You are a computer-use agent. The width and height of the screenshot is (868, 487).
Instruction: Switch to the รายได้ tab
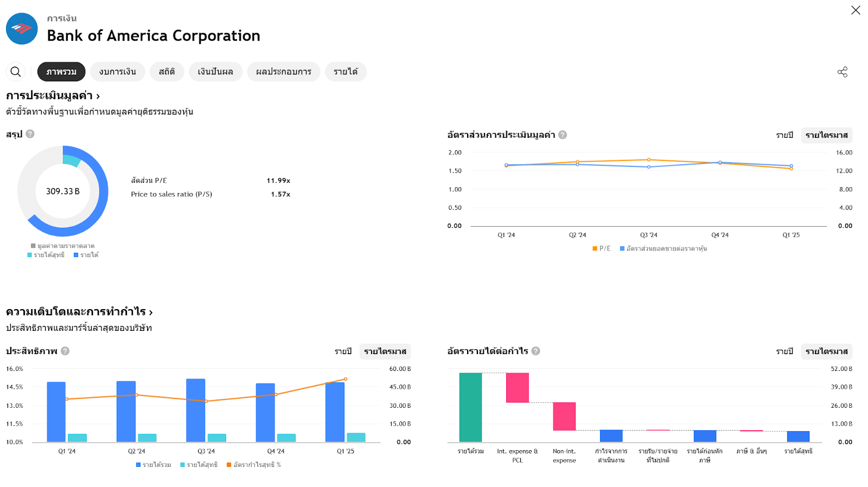click(346, 72)
